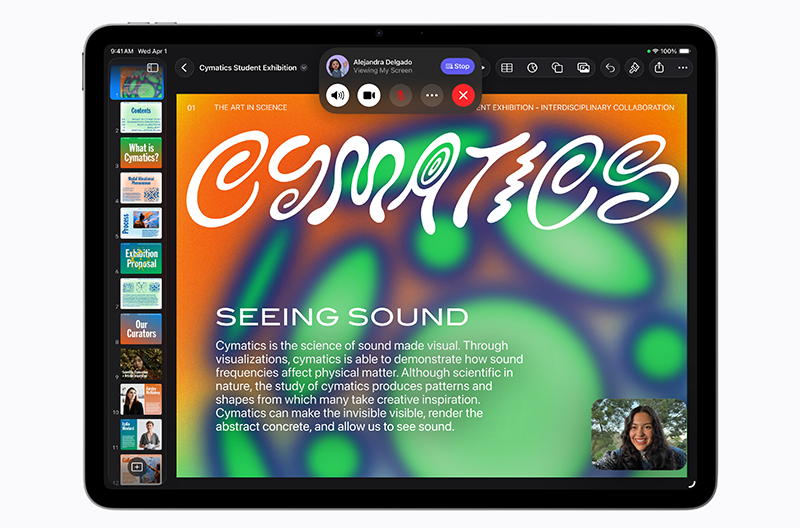Toggle the FaceTime speaker audio button
Viewport: 800px width, 528px height.
[x=338, y=95]
